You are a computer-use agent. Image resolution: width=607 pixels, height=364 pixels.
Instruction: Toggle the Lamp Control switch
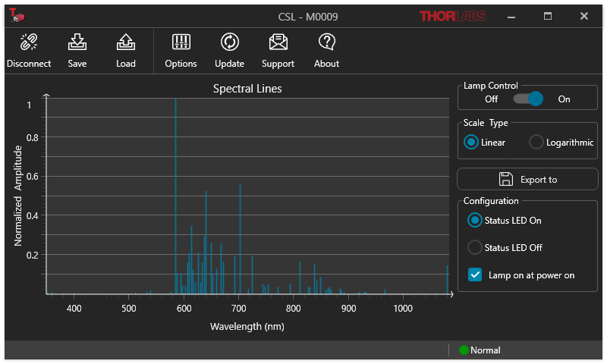pyautogui.click(x=528, y=99)
